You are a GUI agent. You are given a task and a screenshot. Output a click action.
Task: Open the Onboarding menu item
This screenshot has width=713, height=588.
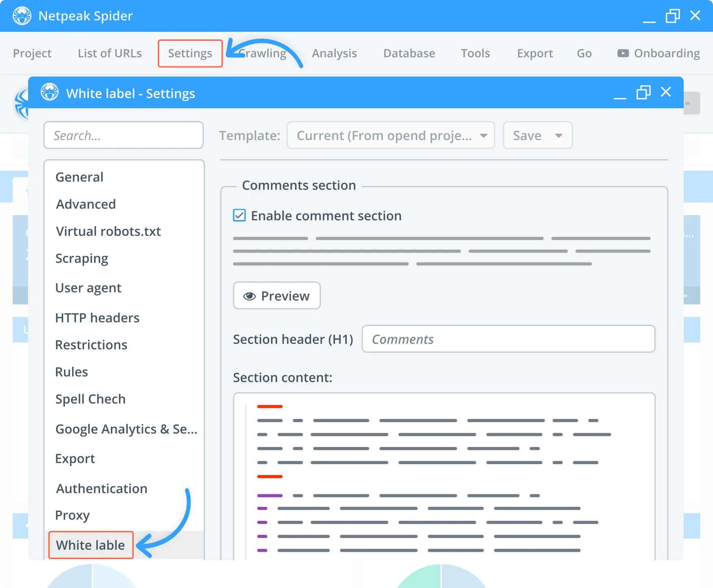click(x=658, y=53)
